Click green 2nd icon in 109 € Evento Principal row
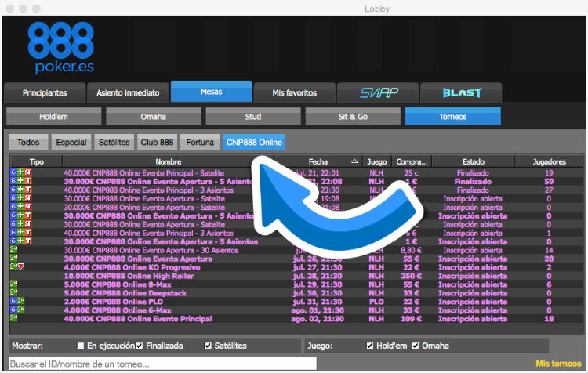 (x=13, y=318)
